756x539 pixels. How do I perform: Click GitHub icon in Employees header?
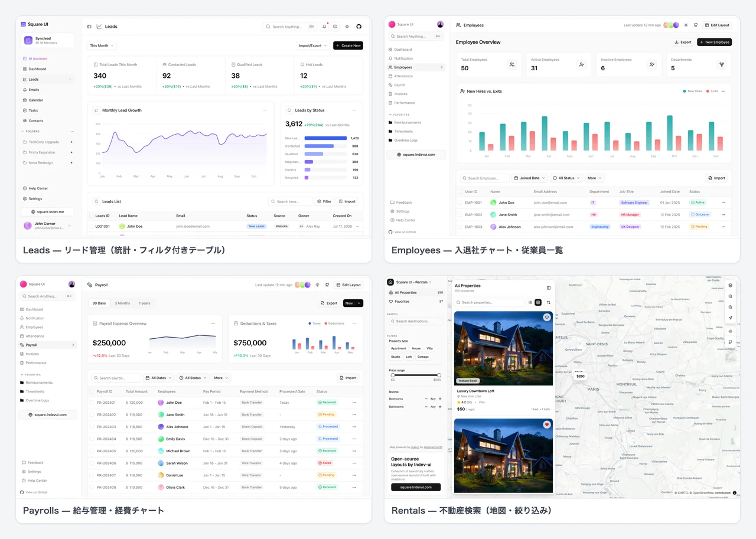click(696, 25)
